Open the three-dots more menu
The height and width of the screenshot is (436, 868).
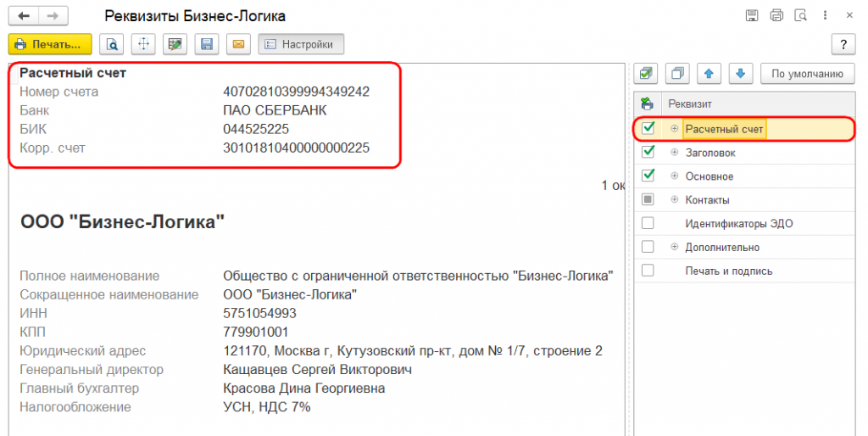pyautogui.click(x=825, y=15)
